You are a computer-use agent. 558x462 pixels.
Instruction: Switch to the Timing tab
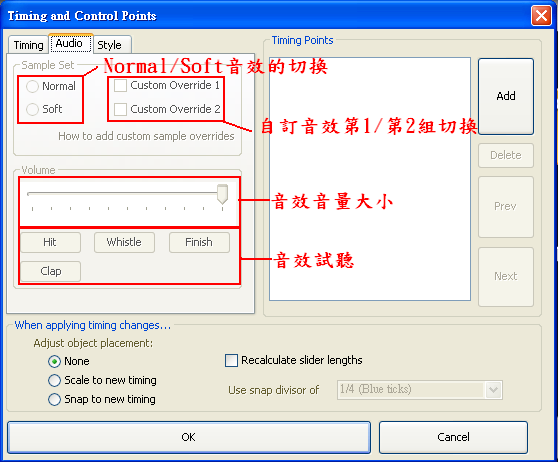tap(28, 45)
